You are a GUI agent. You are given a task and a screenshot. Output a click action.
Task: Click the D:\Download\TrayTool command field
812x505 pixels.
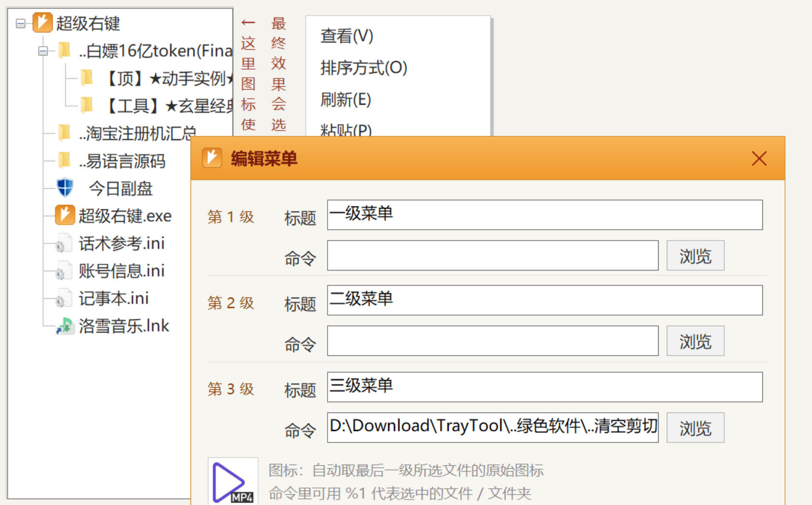pos(493,427)
